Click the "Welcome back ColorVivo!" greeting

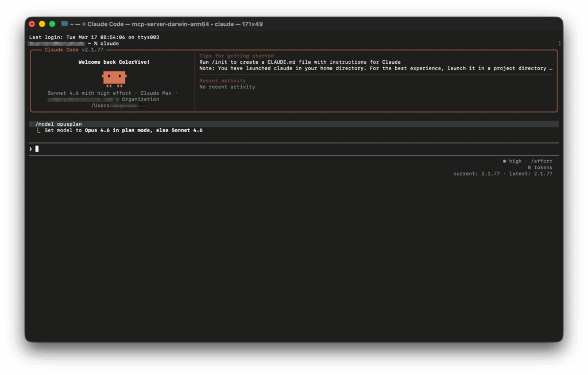click(x=114, y=62)
